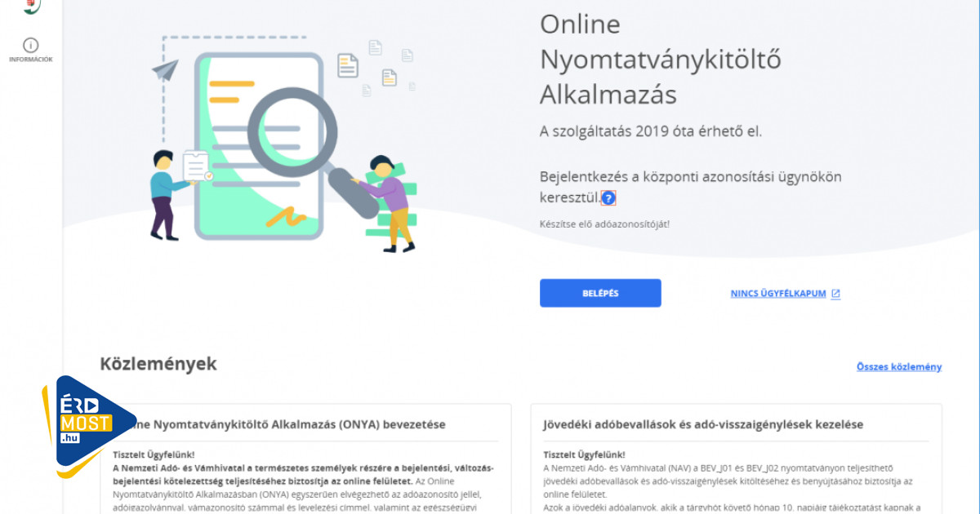
Task: Open the Összes közlemény link
Action: pos(898,367)
